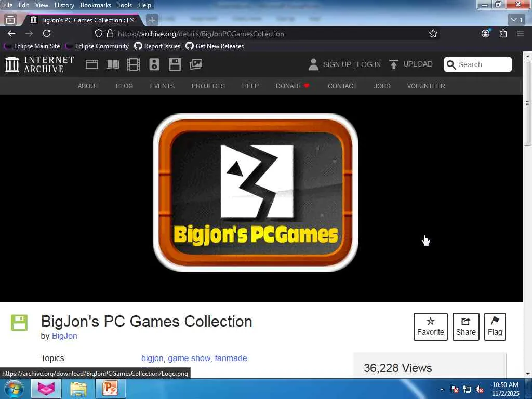Click the Favorite star button
The width and height of the screenshot is (532, 399).
tap(430, 326)
